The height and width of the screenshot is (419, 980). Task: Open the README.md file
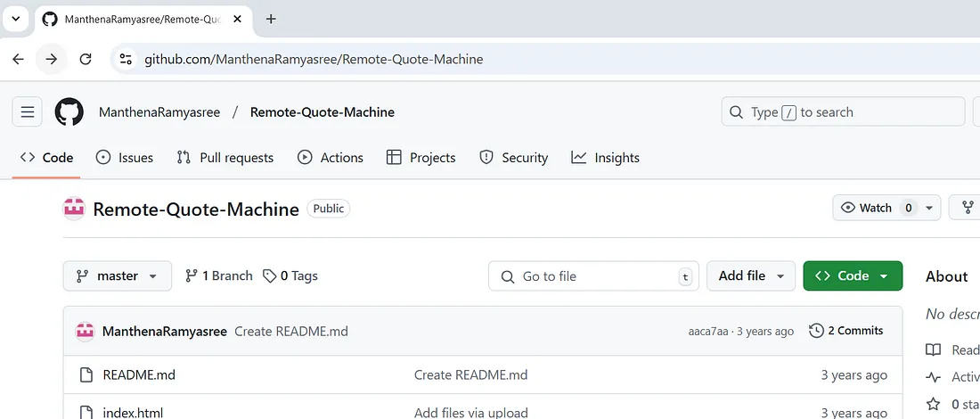139,375
